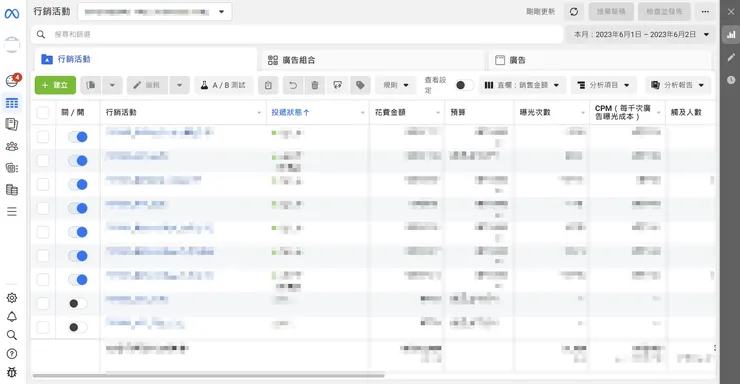Viewport: 740px width, 384px height.
Task: Sort by the CPM column header
Action: [x=622, y=112]
